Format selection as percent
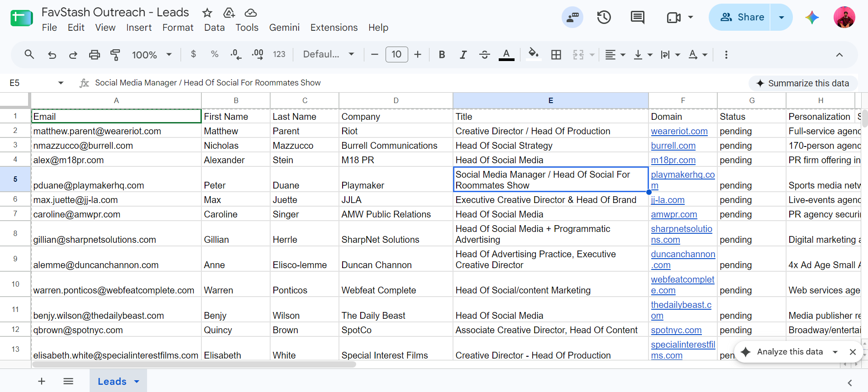 click(215, 54)
